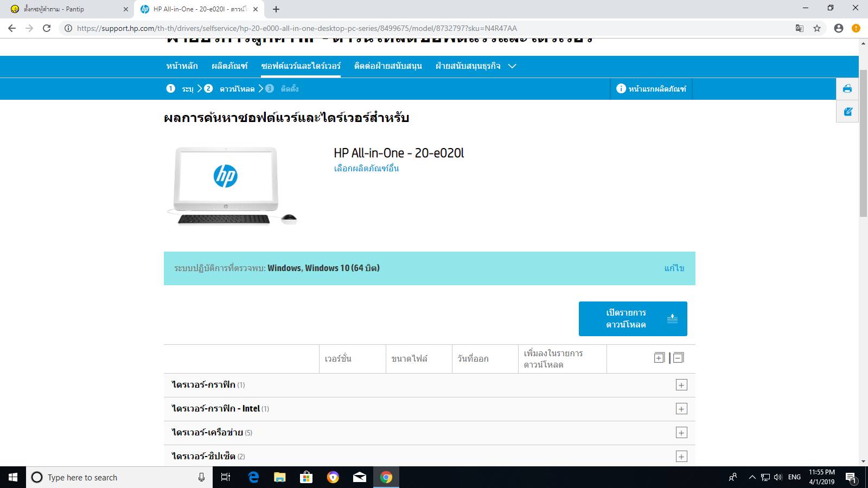Open the volume icon in system tray

click(x=778, y=477)
